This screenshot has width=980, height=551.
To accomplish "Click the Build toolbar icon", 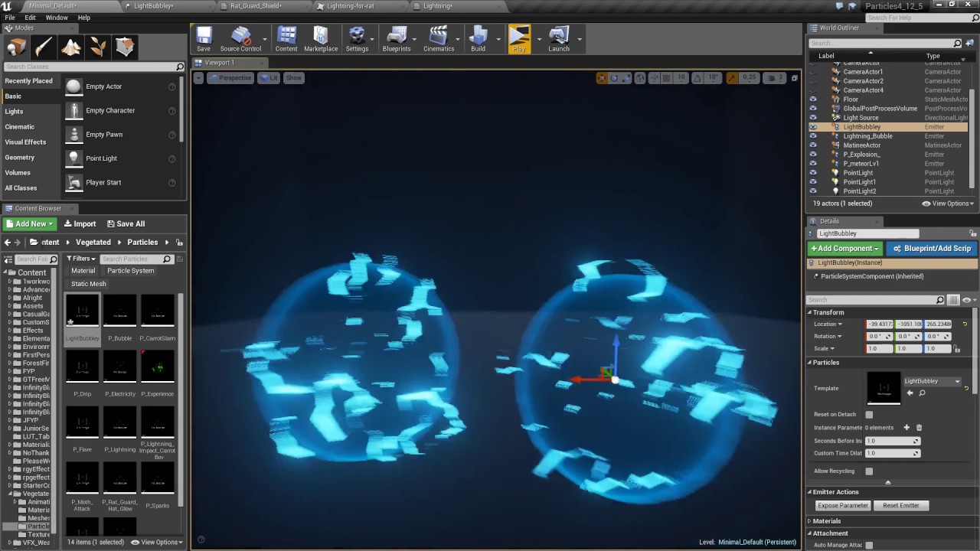I will click(x=478, y=39).
